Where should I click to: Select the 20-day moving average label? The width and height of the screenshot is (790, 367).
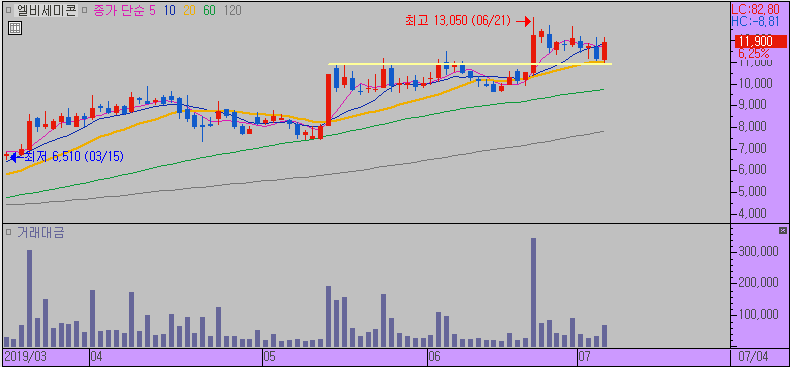[x=190, y=10]
